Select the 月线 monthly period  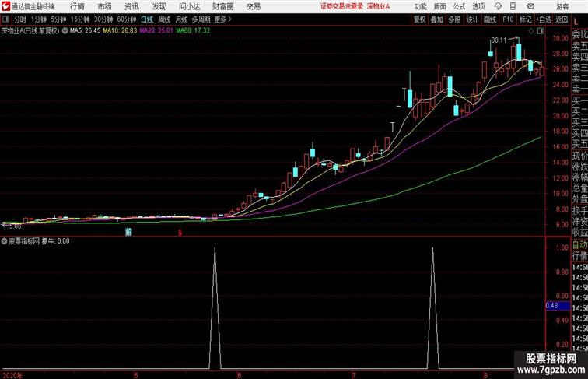pyautogui.click(x=181, y=19)
